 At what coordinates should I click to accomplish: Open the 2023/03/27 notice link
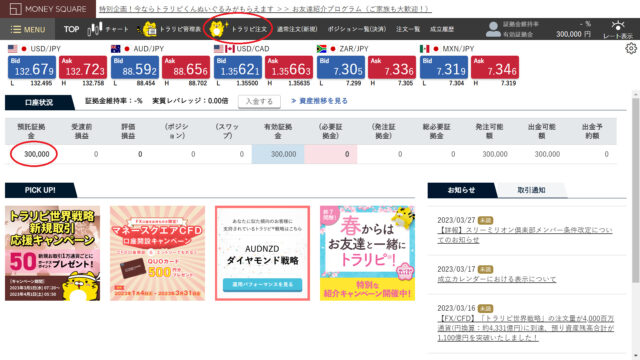pyautogui.click(x=525, y=235)
